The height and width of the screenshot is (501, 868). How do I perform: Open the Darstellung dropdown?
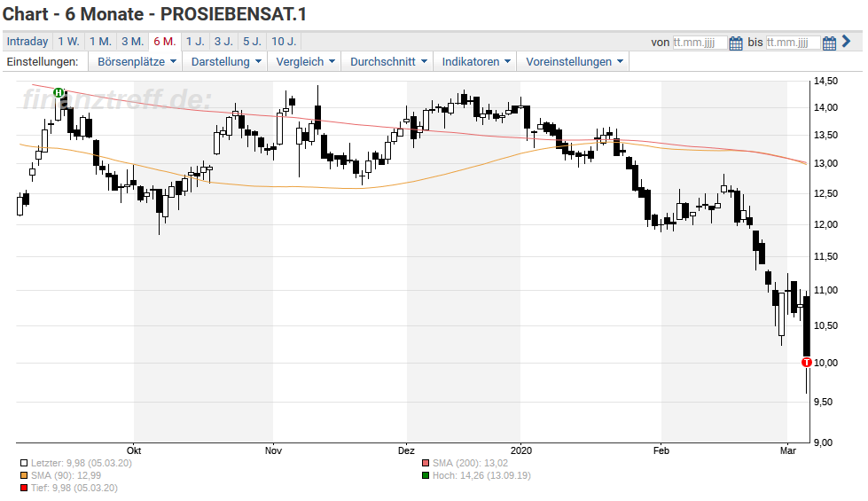pyautogui.click(x=226, y=61)
